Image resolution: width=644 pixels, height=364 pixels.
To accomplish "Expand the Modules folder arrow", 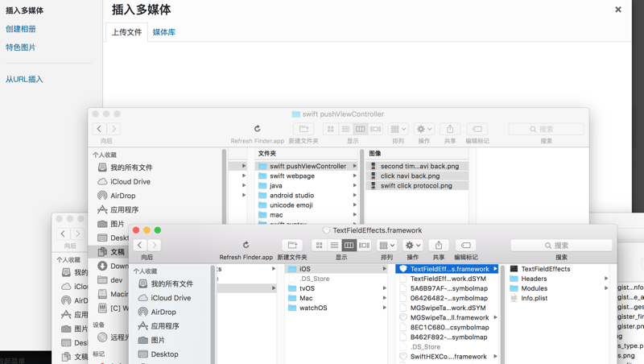I will pyautogui.click(x=606, y=288).
